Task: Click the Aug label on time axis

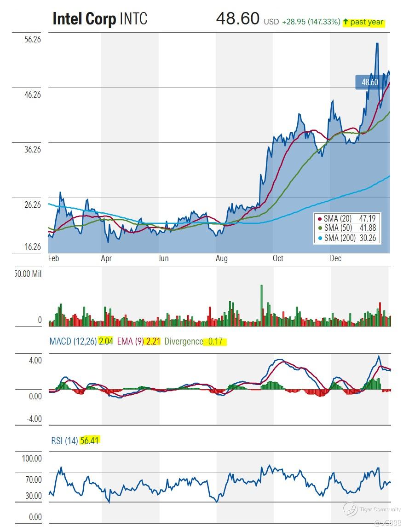Action: tap(222, 258)
